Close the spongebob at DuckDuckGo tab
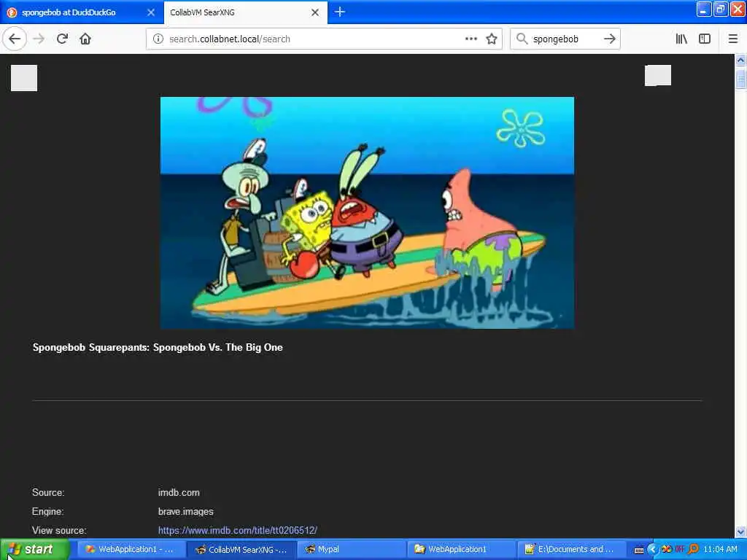 pyautogui.click(x=150, y=12)
